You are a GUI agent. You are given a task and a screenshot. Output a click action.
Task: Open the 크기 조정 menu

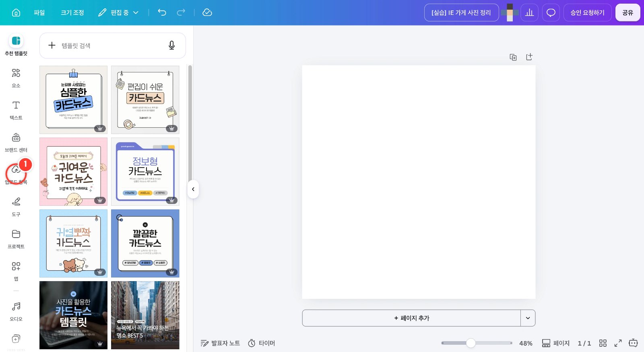(x=72, y=12)
